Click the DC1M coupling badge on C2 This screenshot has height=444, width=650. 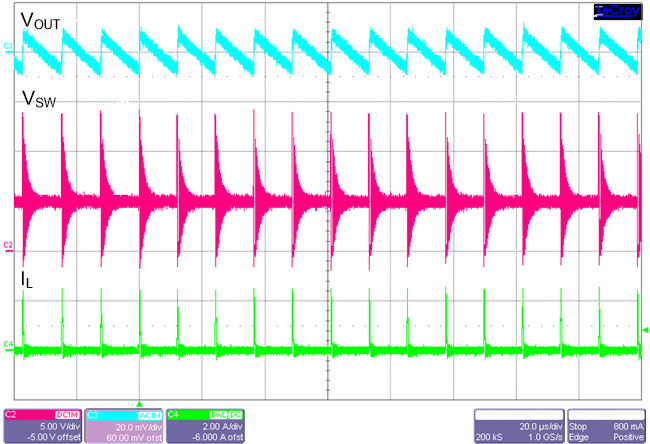click(68, 413)
